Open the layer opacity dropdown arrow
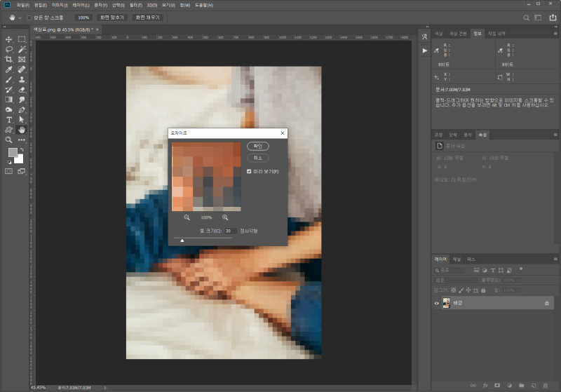Screen dimensions: 561x392 (520, 281)
